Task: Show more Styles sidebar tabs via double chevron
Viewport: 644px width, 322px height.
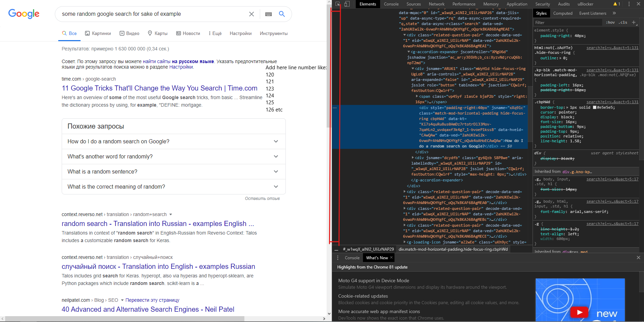Action: [x=614, y=13]
